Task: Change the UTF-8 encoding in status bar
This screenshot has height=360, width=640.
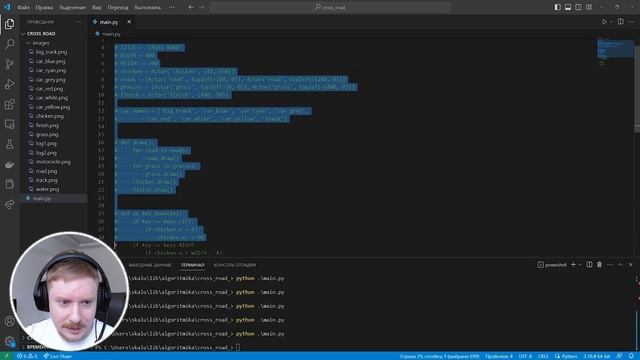Action: click(525, 356)
